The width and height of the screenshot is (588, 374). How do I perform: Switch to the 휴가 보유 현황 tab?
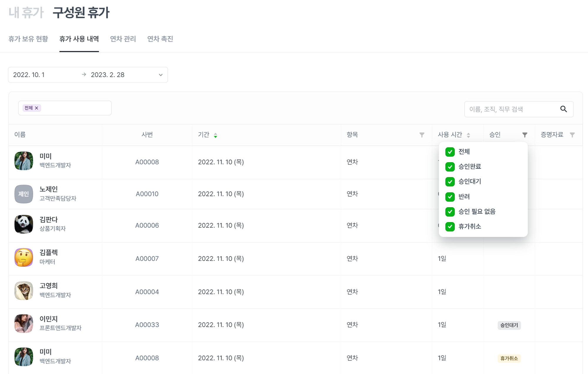coord(28,39)
